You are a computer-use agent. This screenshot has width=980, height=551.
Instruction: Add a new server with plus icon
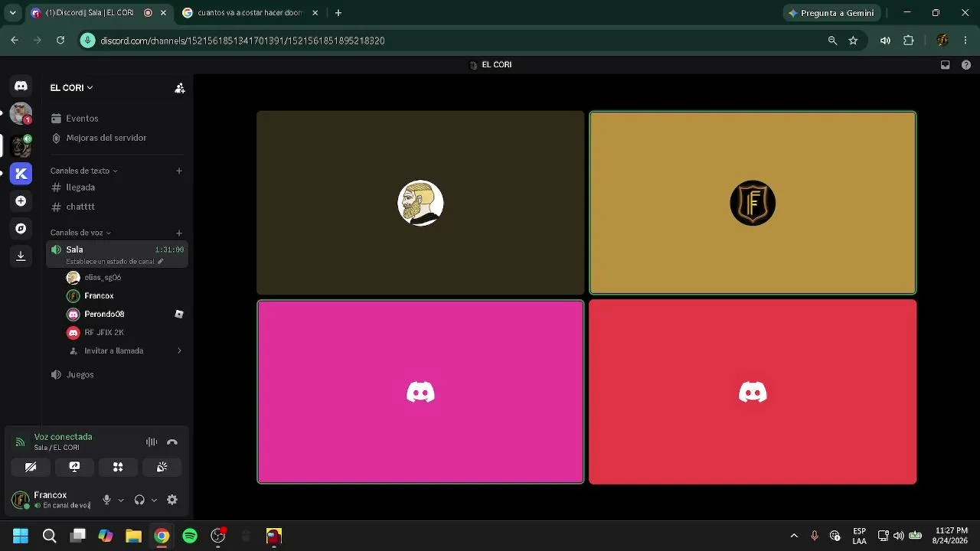point(21,201)
